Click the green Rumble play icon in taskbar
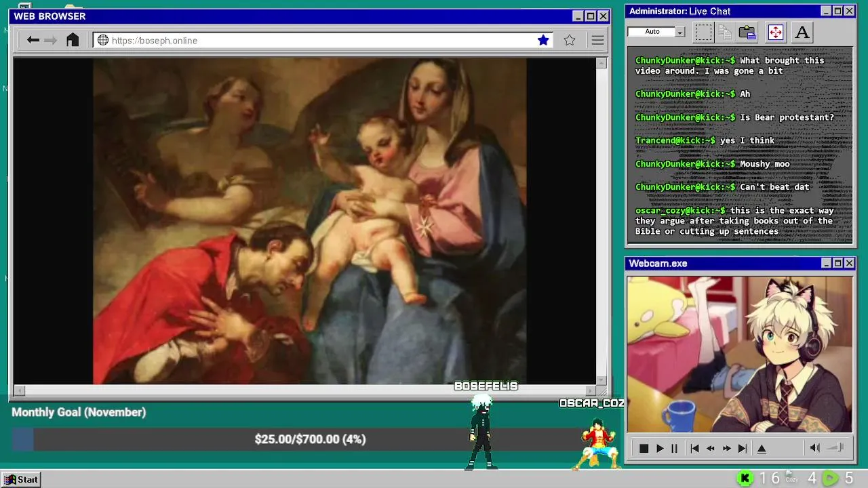This screenshot has width=868, height=488. 829,479
